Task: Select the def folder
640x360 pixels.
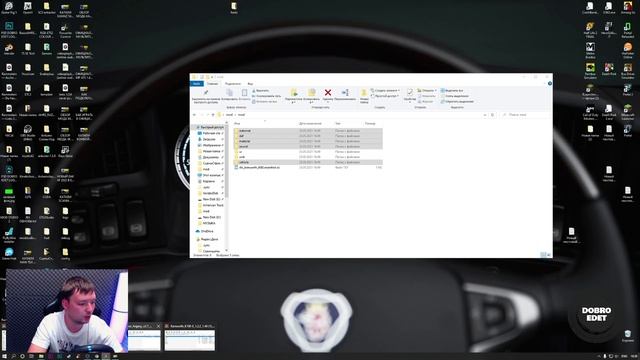Action: point(308,136)
